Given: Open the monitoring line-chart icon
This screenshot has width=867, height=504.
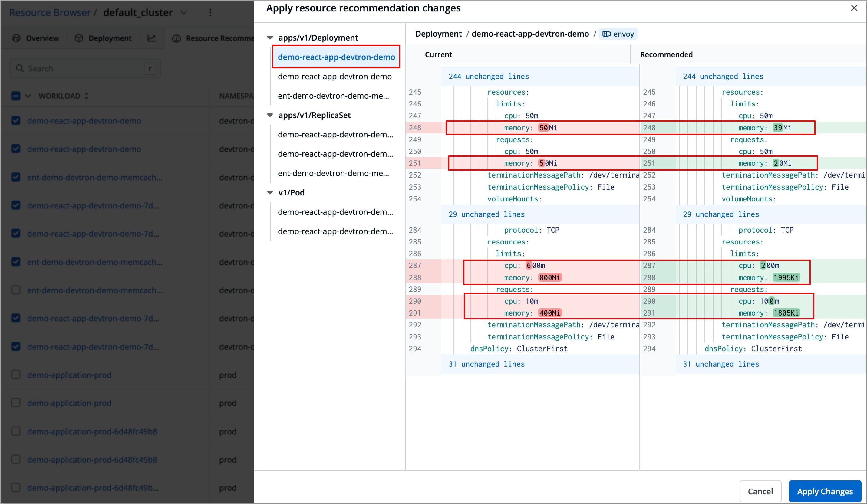Looking at the screenshot, I should 151,38.
